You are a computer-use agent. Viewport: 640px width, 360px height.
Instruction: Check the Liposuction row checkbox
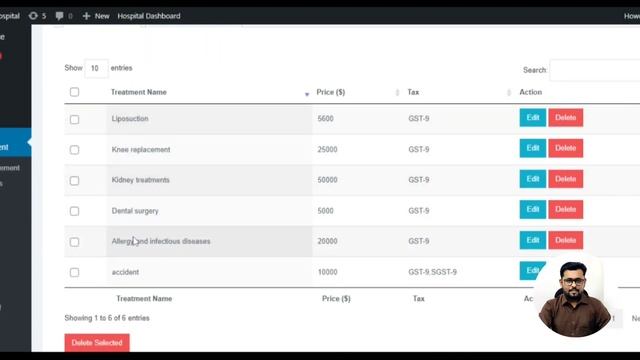(74, 119)
